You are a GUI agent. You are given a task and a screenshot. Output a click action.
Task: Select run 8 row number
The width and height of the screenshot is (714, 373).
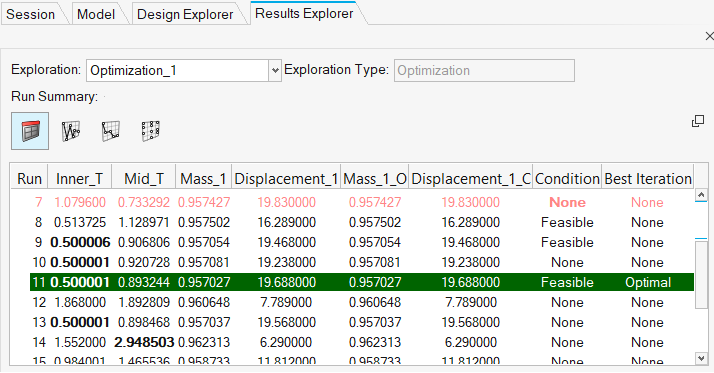(x=39, y=222)
